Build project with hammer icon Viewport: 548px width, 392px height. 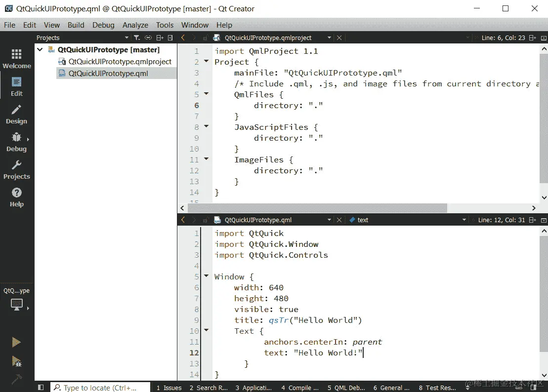click(16, 379)
